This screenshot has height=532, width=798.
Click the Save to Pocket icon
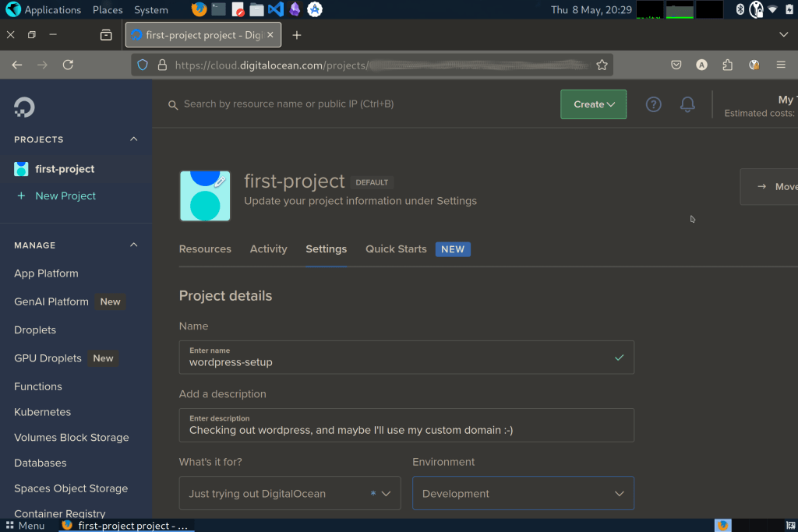[x=676, y=65]
